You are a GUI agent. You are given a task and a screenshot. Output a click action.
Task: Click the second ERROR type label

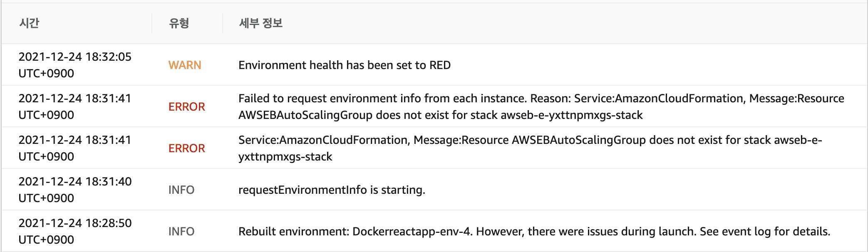click(x=187, y=148)
